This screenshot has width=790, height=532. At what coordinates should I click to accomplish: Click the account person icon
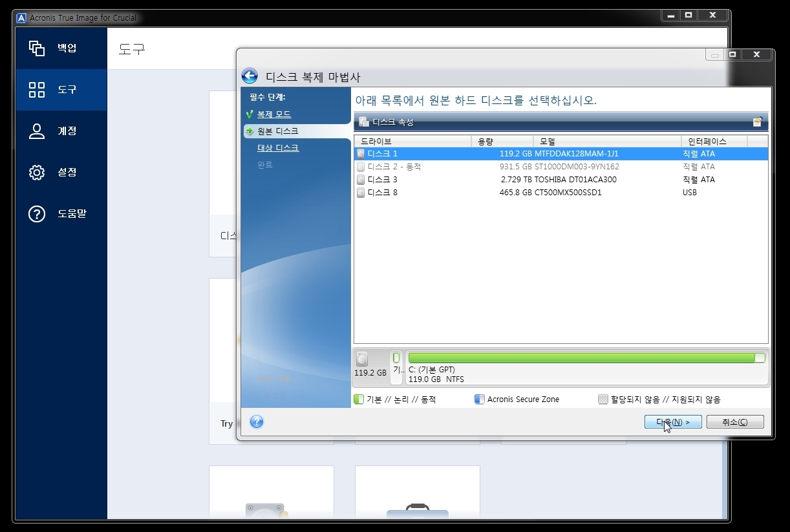(x=37, y=131)
